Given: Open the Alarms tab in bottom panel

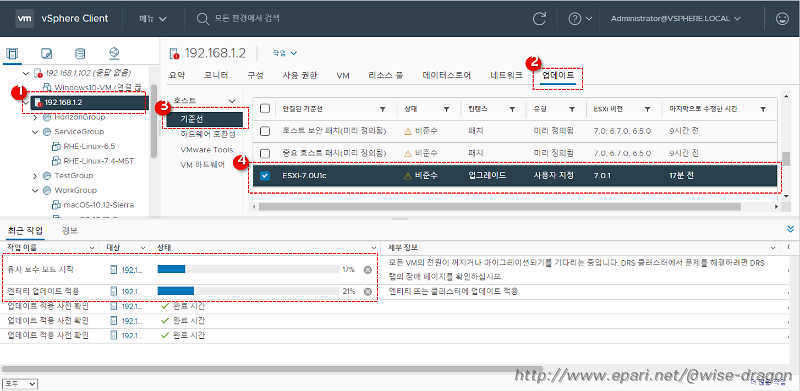Looking at the screenshot, I should click(x=69, y=231).
